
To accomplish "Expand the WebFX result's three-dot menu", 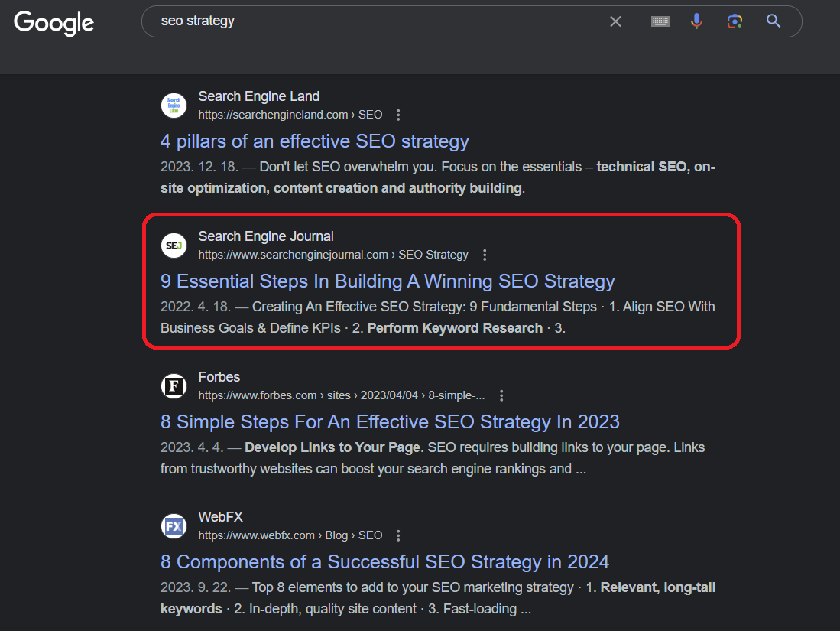I will tap(398, 535).
